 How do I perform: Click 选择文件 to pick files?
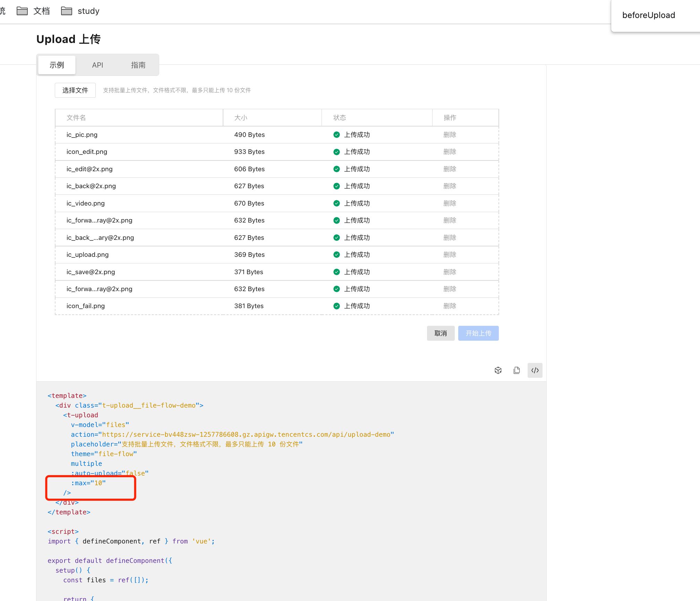(75, 90)
